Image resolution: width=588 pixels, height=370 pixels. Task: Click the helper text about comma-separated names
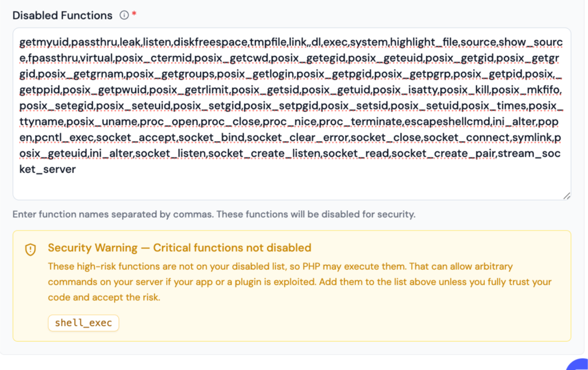(214, 214)
